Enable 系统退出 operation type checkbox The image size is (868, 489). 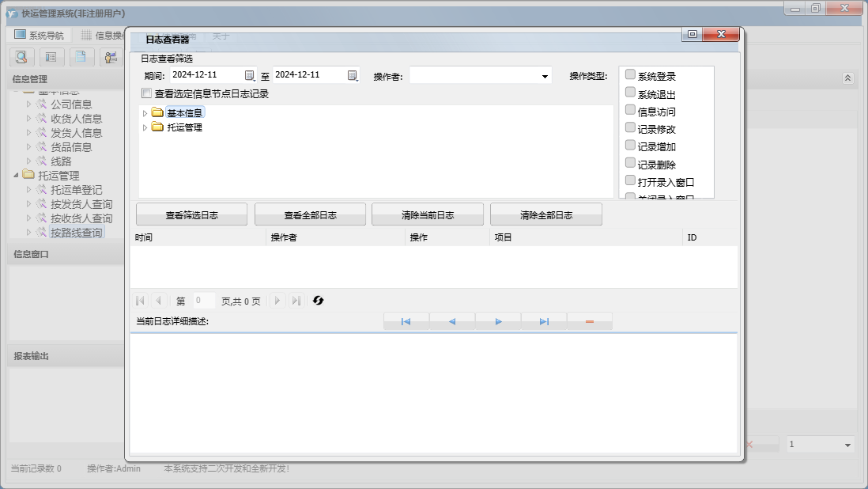click(630, 92)
